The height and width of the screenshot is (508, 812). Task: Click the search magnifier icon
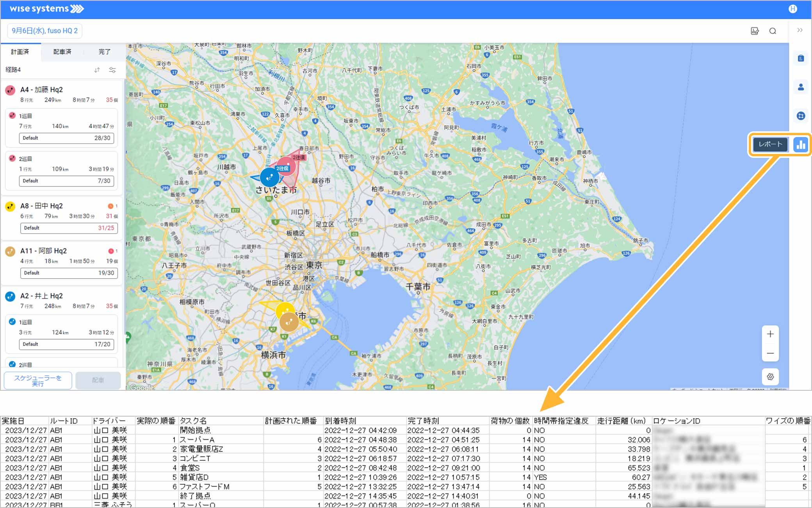pos(773,31)
